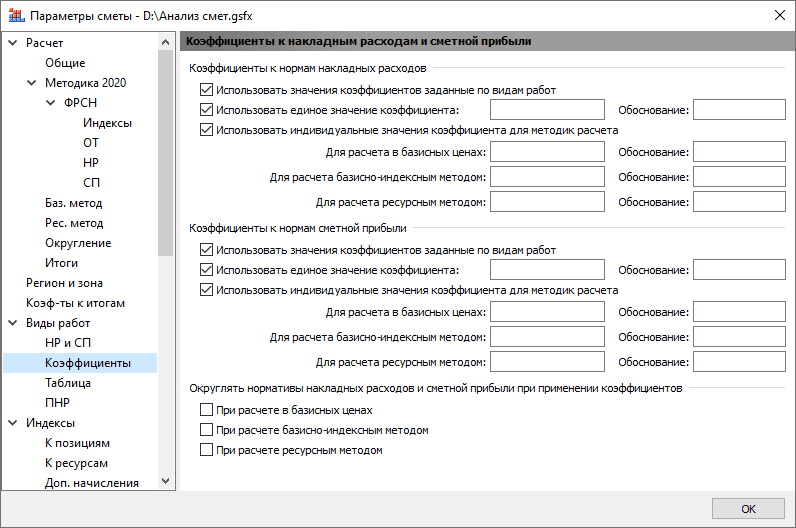The width and height of the screenshot is (796, 528).
Task: Focus Обоснование field for базисно-индексным методом сметной прибыли
Action: pyautogui.click(x=739, y=337)
